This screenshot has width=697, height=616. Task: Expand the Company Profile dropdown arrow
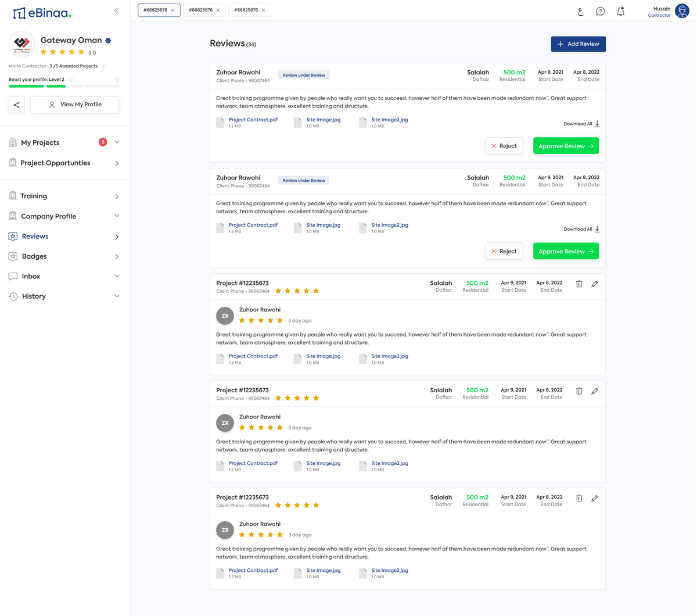pyautogui.click(x=117, y=216)
